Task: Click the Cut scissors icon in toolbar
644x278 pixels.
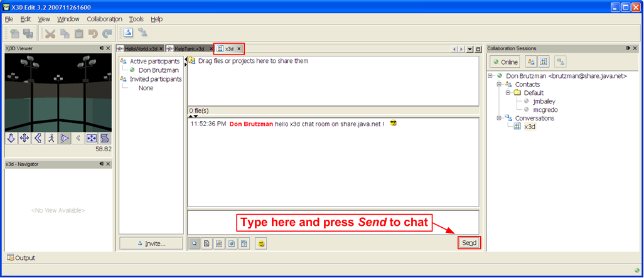Action: [50, 33]
